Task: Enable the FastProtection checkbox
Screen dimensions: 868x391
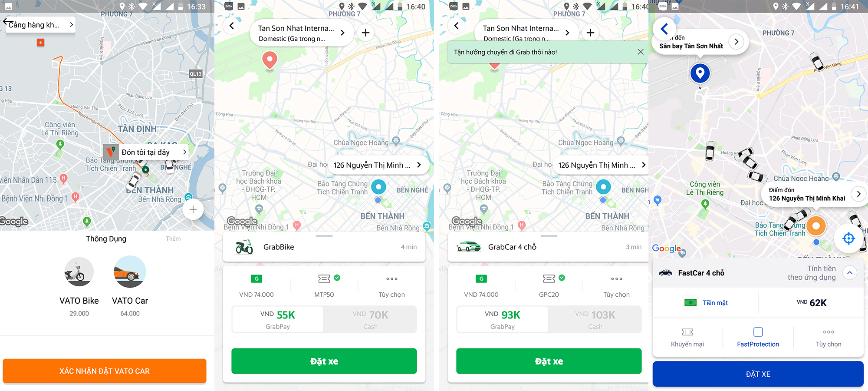Action: (x=758, y=332)
